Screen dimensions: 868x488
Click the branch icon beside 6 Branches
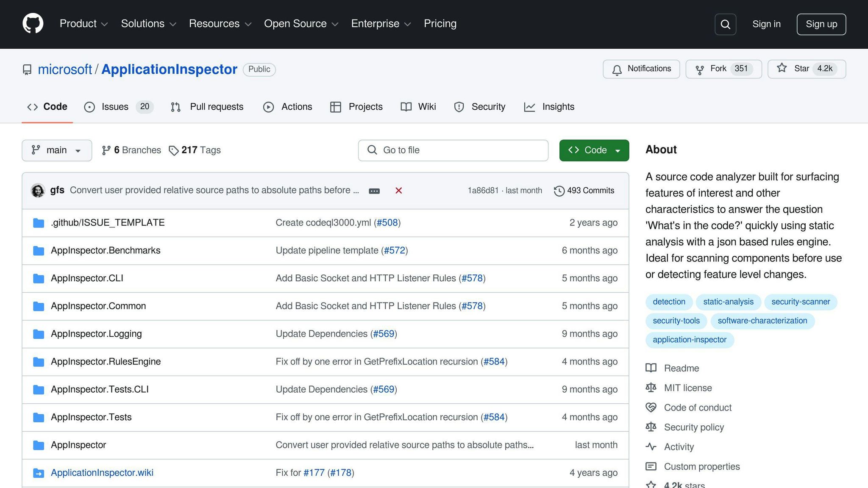pyautogui.click(x=106, y=150)
